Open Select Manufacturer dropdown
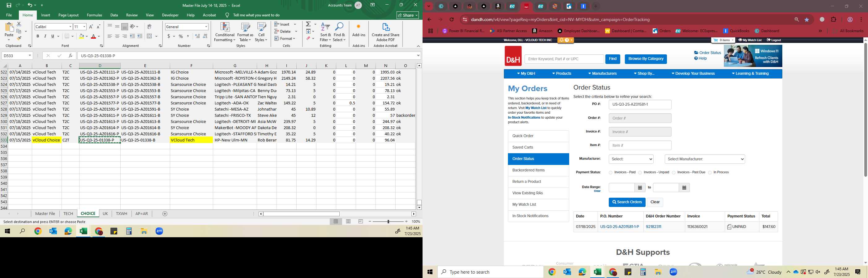The image size is (868, 278). coord(705,159)
